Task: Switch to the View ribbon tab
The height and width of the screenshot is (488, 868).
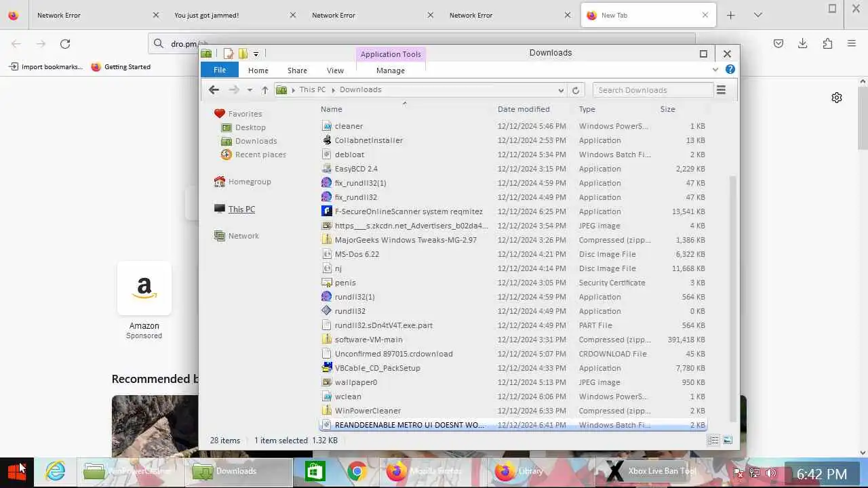Action: [335, 70]
